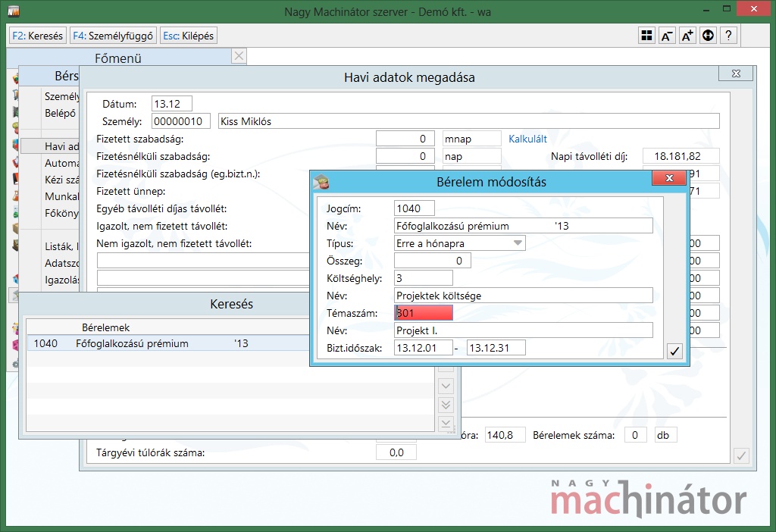Screen dimensions: 776x532
Task: Confirm Bérelem módosítás with the checkmark button
Action: tap(674, 350)
